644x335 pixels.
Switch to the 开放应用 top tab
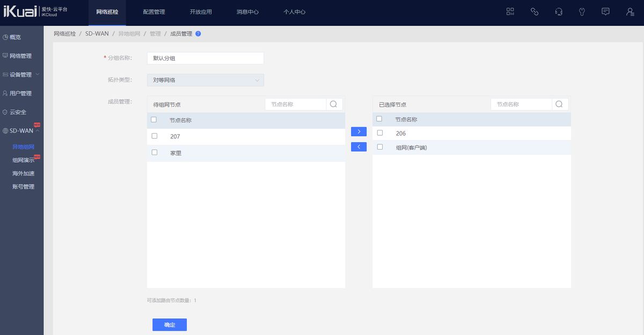click(x=201, y=12)
